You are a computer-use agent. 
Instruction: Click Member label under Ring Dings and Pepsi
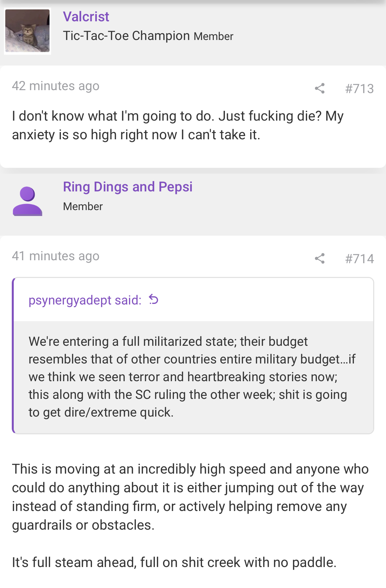[x=83, y=206]
